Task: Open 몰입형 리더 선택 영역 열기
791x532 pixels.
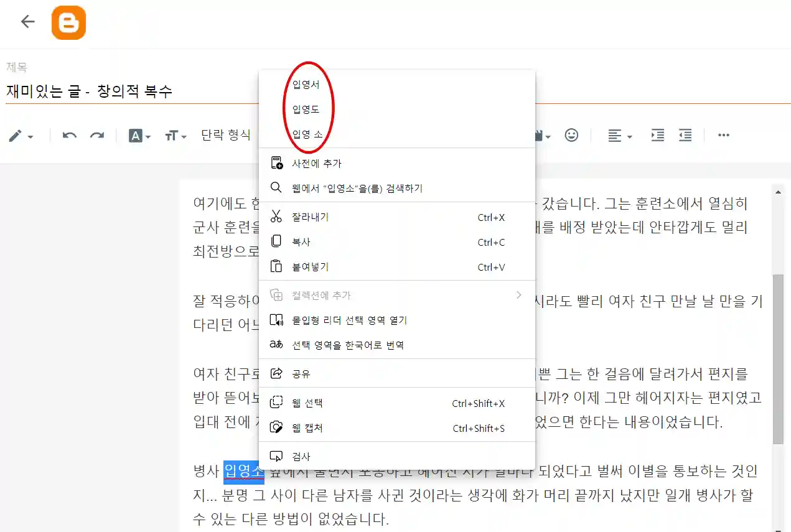Action: pyautogui.click(x=397, y=320)
